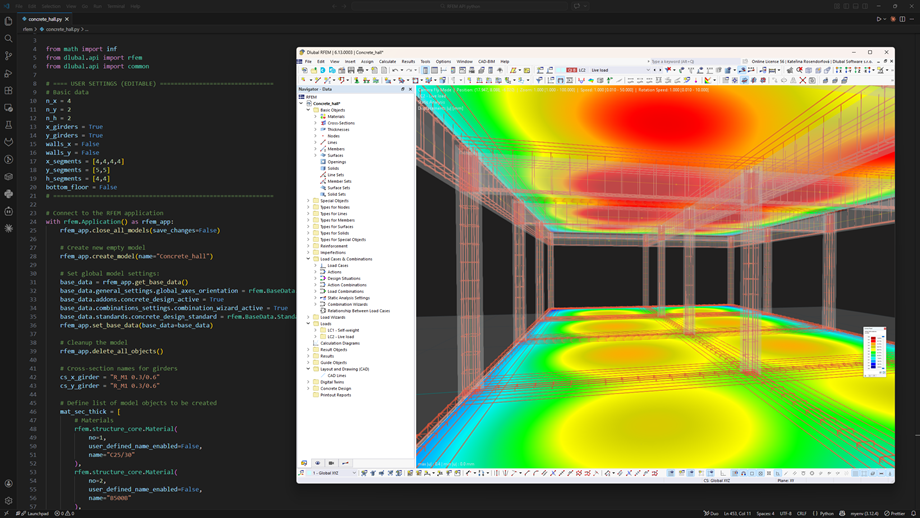This screenshot has width=920, height=518.
Task: Select the Navigator Data tab icon
Action: click(x=304, y=463)
